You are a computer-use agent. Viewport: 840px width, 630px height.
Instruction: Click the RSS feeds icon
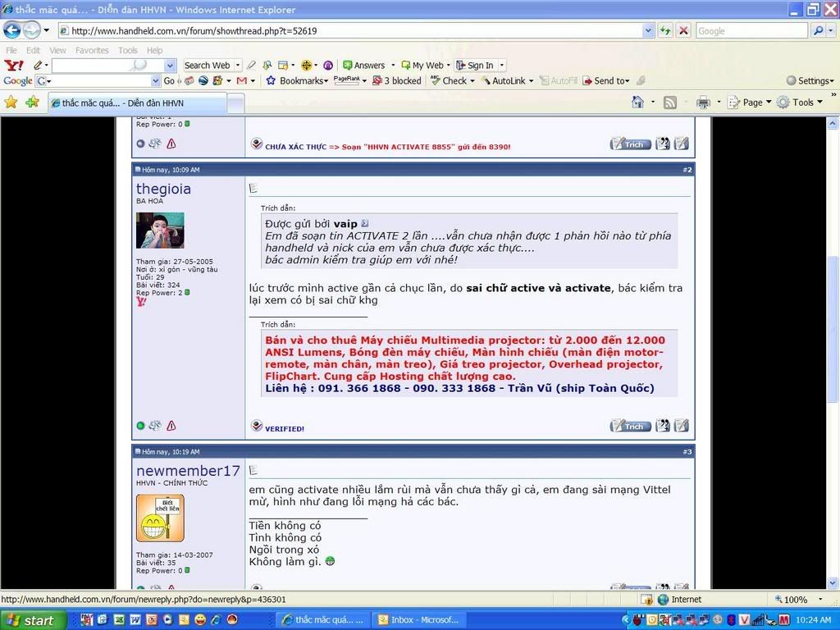[x=670, y=103]
